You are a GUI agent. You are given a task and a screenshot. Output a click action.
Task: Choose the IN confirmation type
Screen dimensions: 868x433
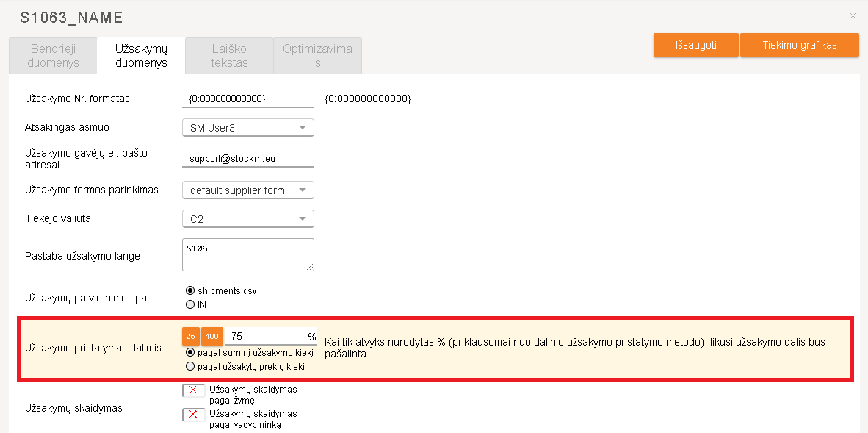(190, 304)
